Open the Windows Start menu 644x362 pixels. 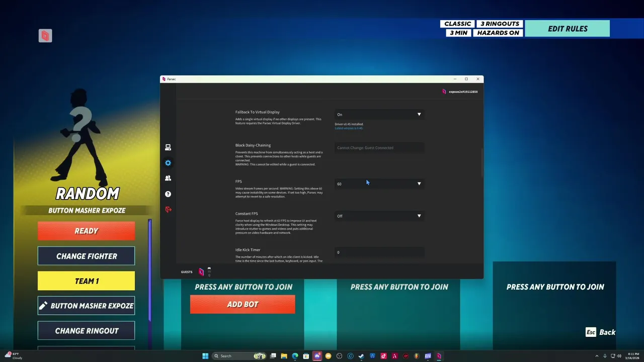205,356
